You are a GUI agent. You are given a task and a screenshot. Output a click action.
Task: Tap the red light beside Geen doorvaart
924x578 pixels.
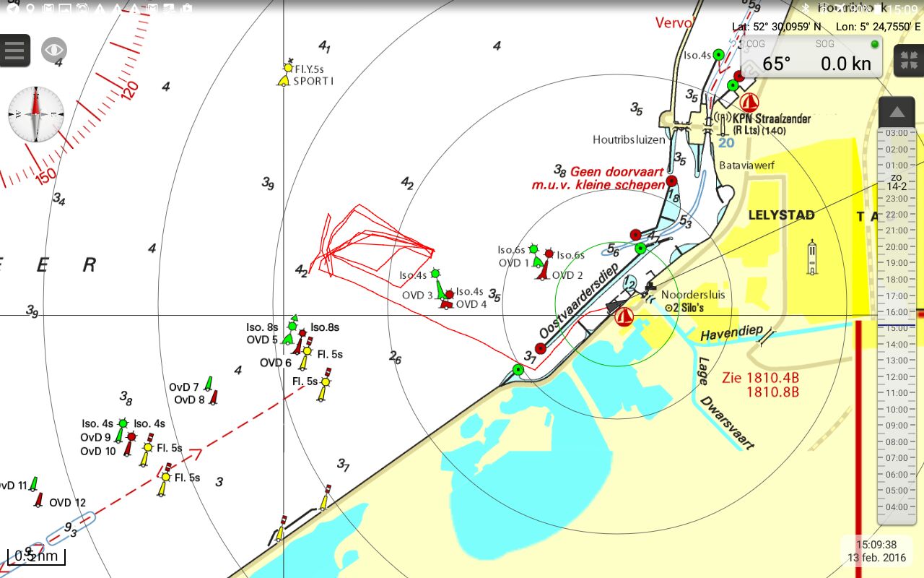click(x=671, y=181)
